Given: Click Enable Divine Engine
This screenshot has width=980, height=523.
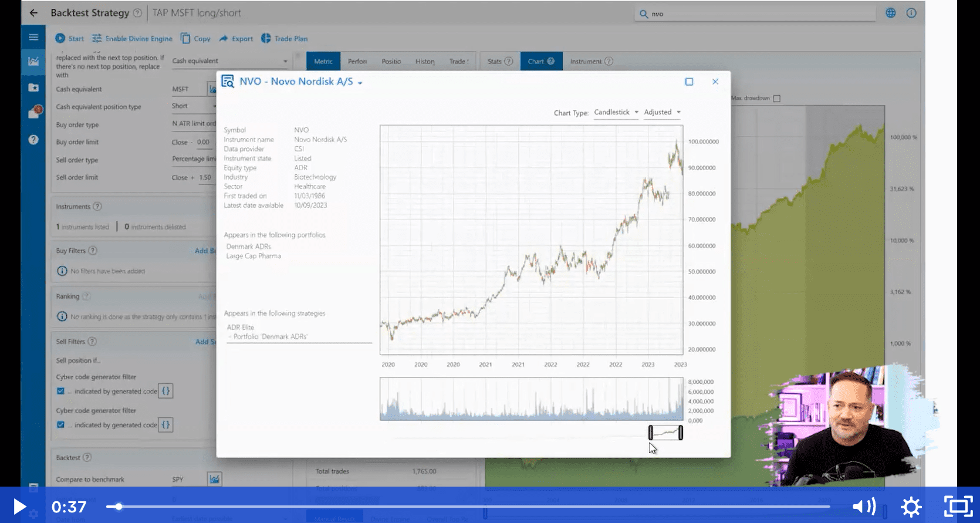Looking at the screenshot, I should tap(132, 39).
